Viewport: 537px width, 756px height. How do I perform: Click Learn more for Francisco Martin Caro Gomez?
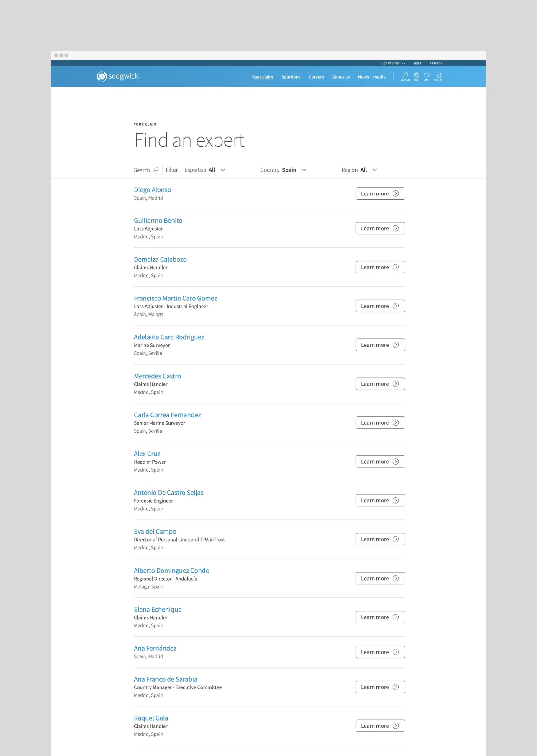tap(380, 306)
